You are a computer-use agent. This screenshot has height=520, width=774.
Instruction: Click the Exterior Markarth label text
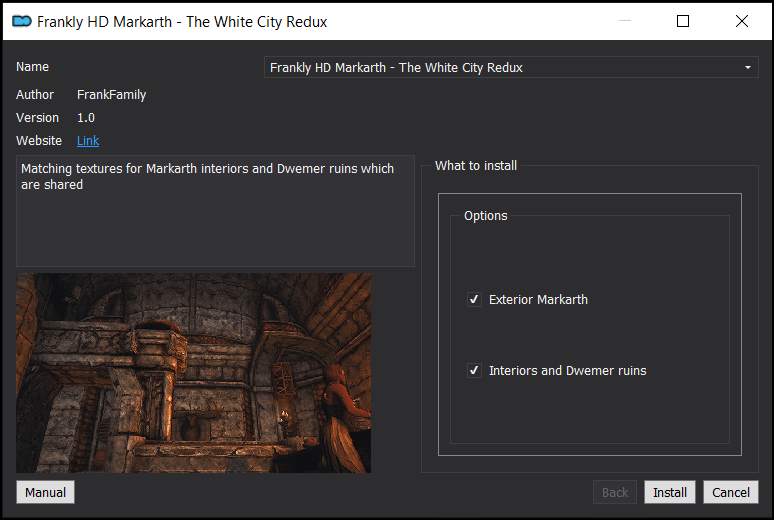[x=538, y=299]
